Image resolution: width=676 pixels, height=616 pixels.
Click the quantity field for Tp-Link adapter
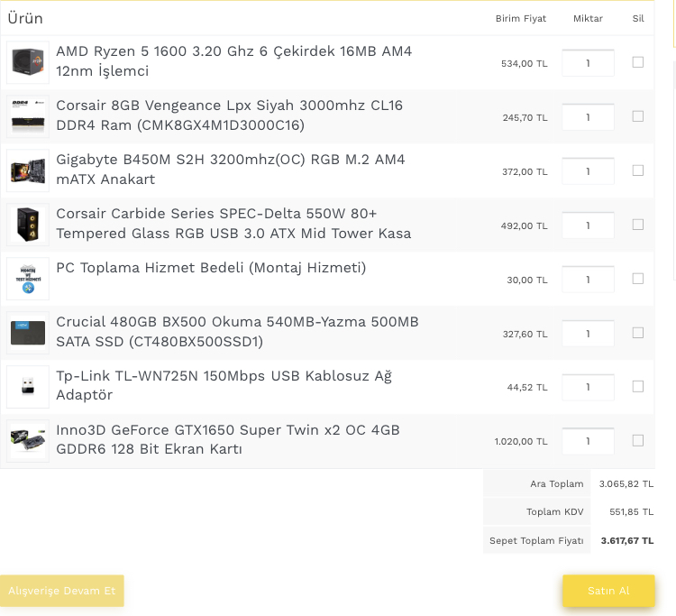pyautogui.click(x=588, y=388)
